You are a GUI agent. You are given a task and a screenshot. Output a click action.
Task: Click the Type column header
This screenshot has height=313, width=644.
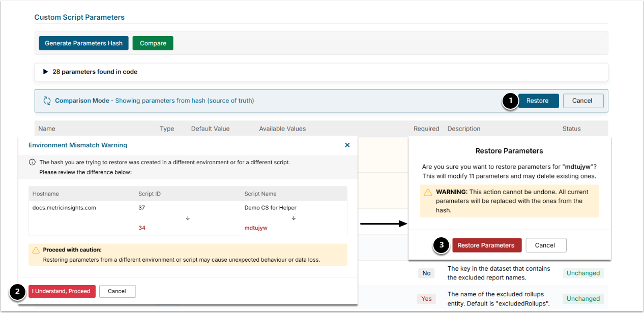[x=167, y=129]
